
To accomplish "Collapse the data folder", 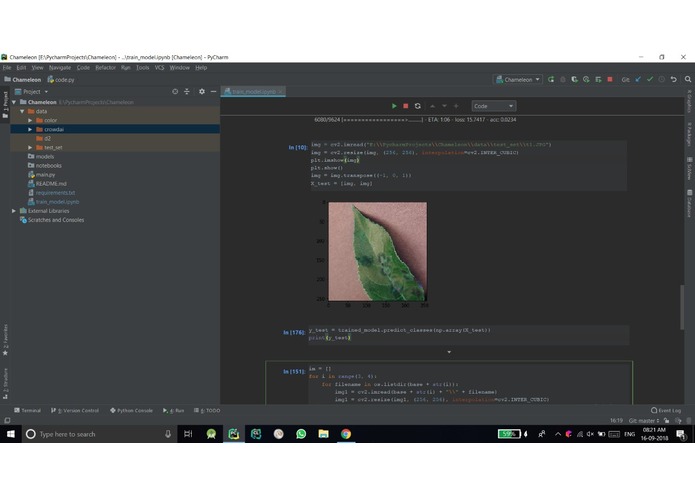I will point(22,111).
